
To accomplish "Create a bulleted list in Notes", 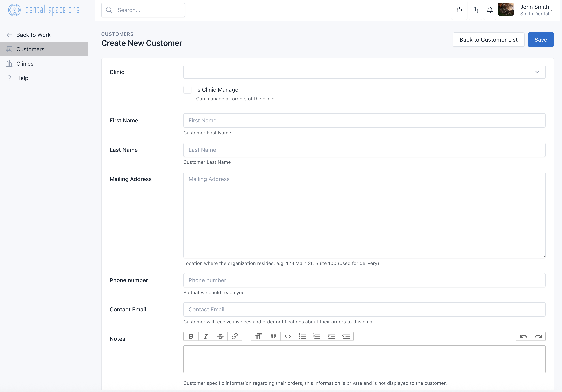I will tap(302, 336).
